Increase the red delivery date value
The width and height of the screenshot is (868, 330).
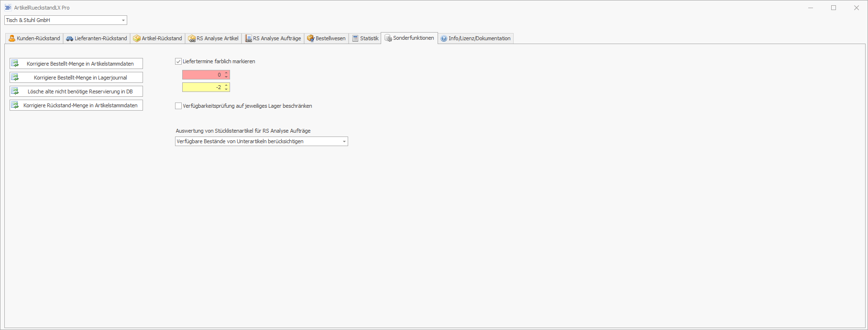(x=226, y=73)
